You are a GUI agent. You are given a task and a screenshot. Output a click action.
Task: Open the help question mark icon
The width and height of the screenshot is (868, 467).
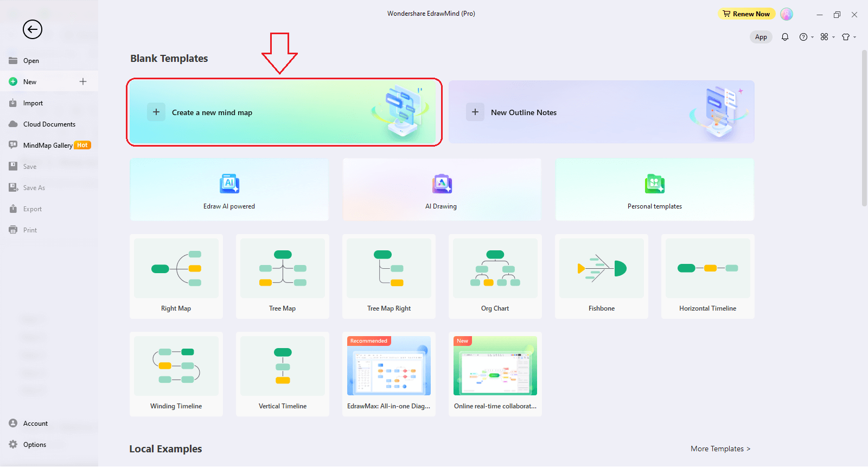tap(803, 37)
